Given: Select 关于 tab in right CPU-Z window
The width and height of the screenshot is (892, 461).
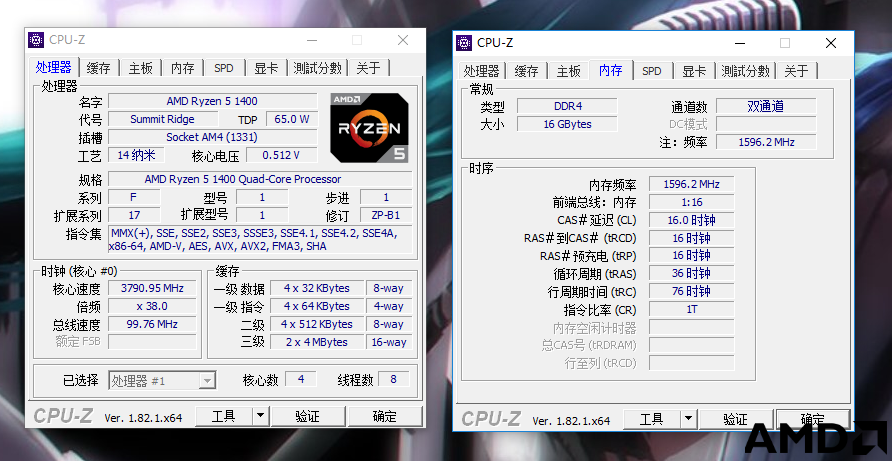Looking at the screenshot, I should [796, 71].
